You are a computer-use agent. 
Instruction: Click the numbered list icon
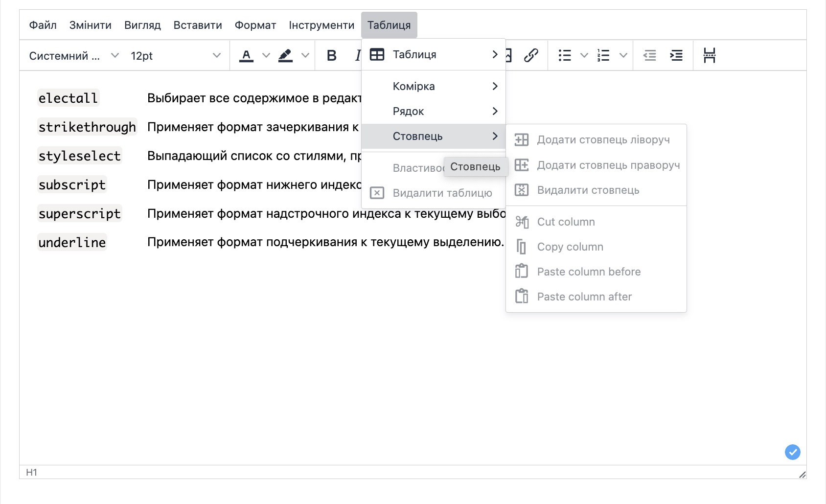point(603,56)
